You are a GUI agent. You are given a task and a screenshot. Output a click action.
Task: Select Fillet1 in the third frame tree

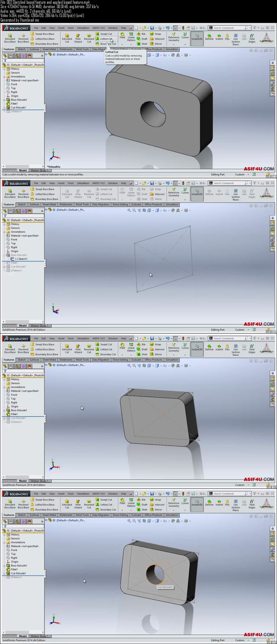click(12, 414)
